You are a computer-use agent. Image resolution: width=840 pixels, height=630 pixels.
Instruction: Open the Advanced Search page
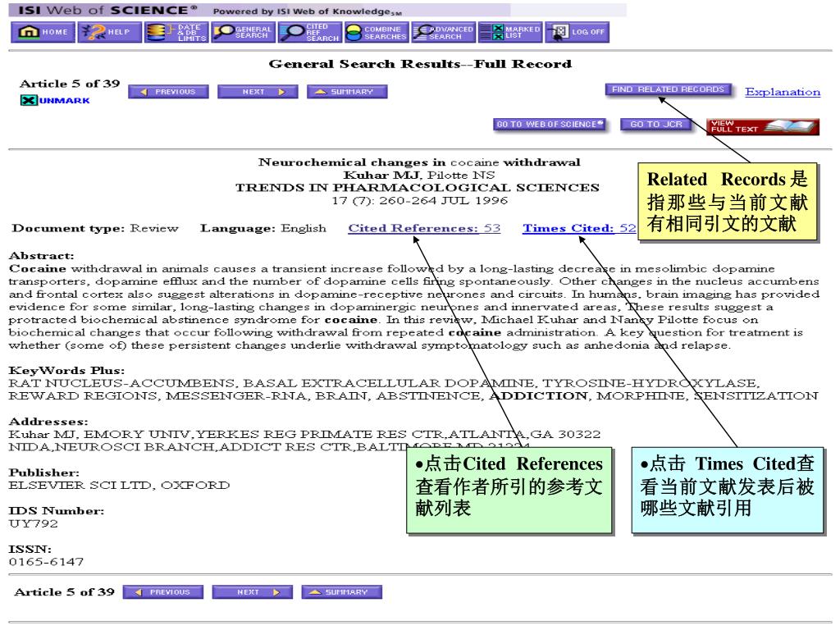point(443,32)
